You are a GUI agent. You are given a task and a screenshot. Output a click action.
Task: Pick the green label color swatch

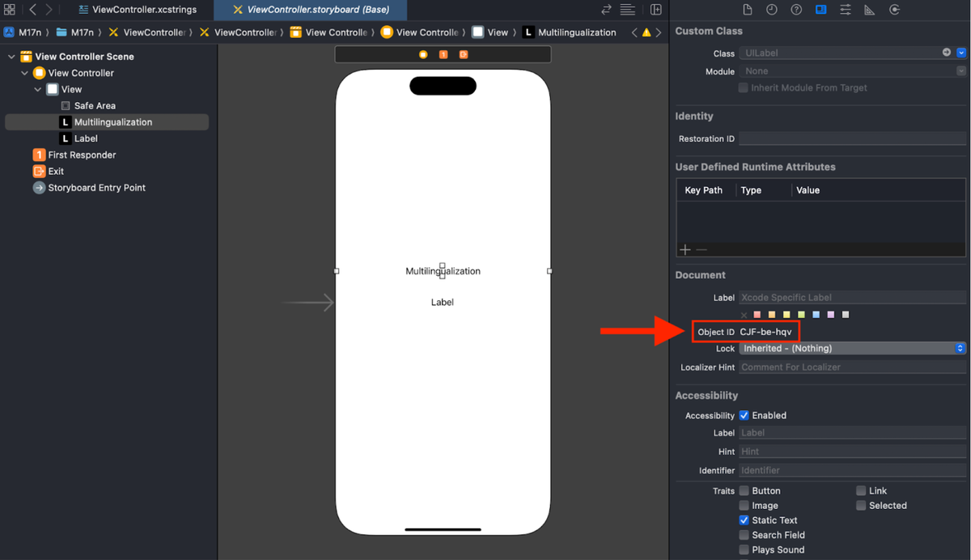[801, 315]
